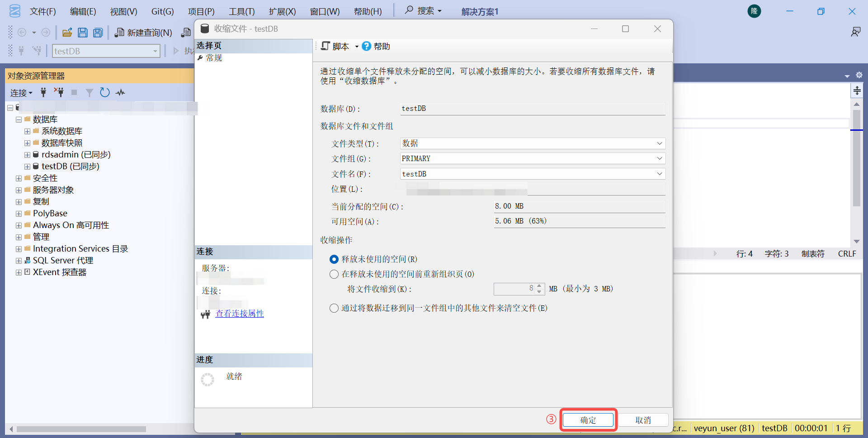Click the filter icon in Object Explorer
868x438 pixels.
pos(90,93)
